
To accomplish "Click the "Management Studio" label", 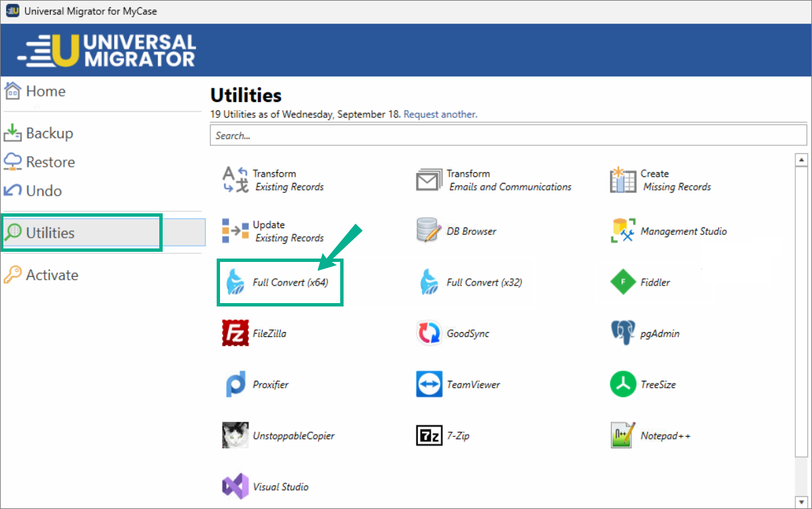I will pos(684,232).
